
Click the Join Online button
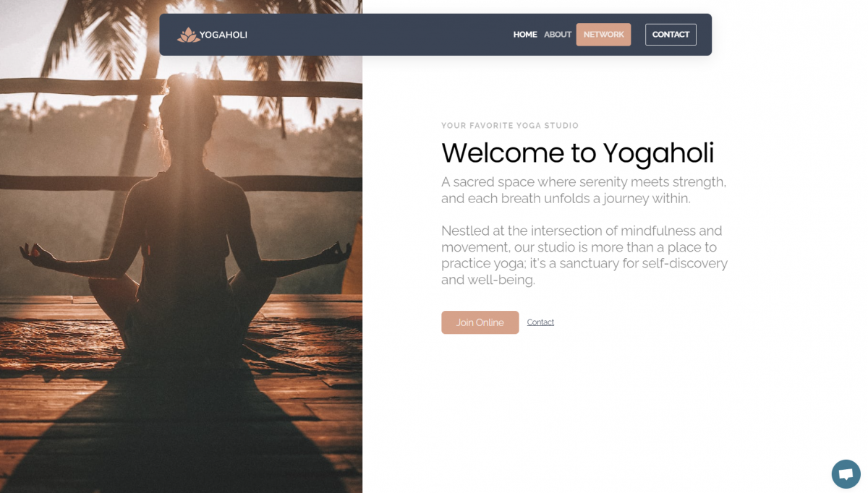click(x=480, y=322)
